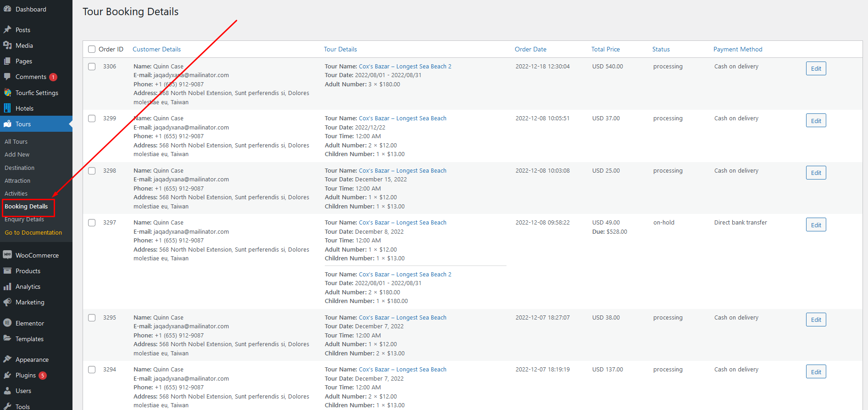
Task: Sort by Customer Details column header
Action: click(x=156, y=49)
